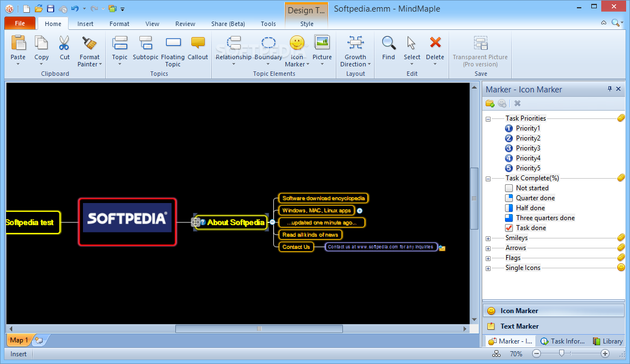Open the File menu
Viewport: 630px width, 364px height.
point(20,23)
